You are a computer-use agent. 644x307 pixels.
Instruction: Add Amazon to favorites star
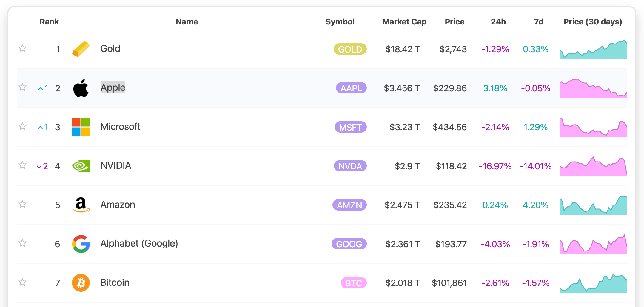[22, 204]
